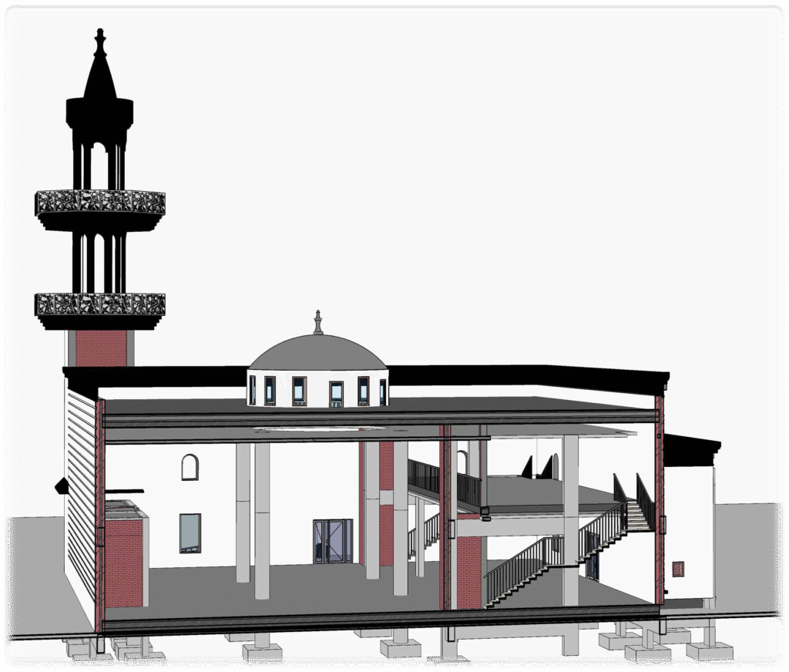This screenshot has width=789, height=672.
Task: Select the arched window on left interior wall
Action: point(190,467)
